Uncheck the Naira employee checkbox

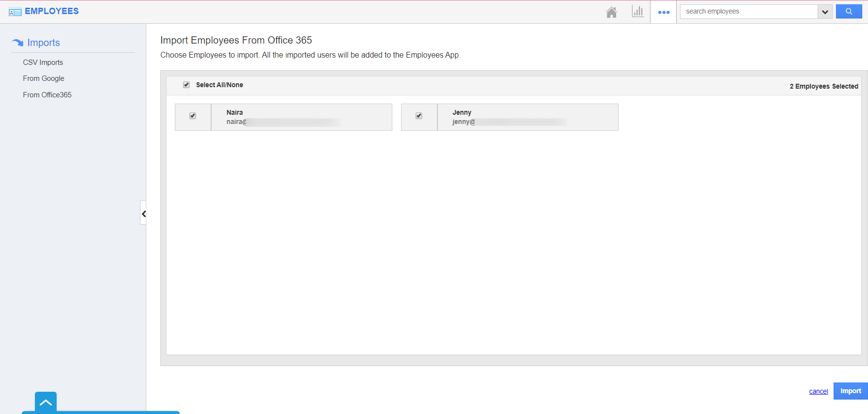[x=193, y=116]
